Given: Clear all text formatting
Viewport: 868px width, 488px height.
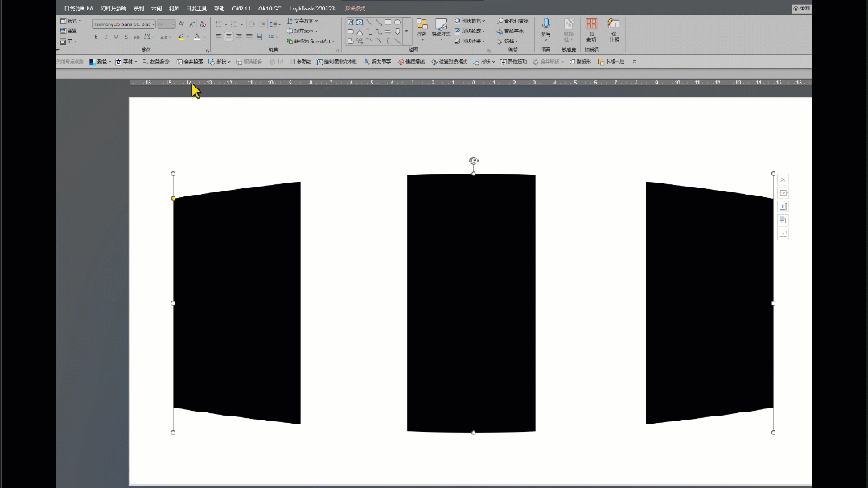Looking at the screenshot, I should [x=203, y=24].
